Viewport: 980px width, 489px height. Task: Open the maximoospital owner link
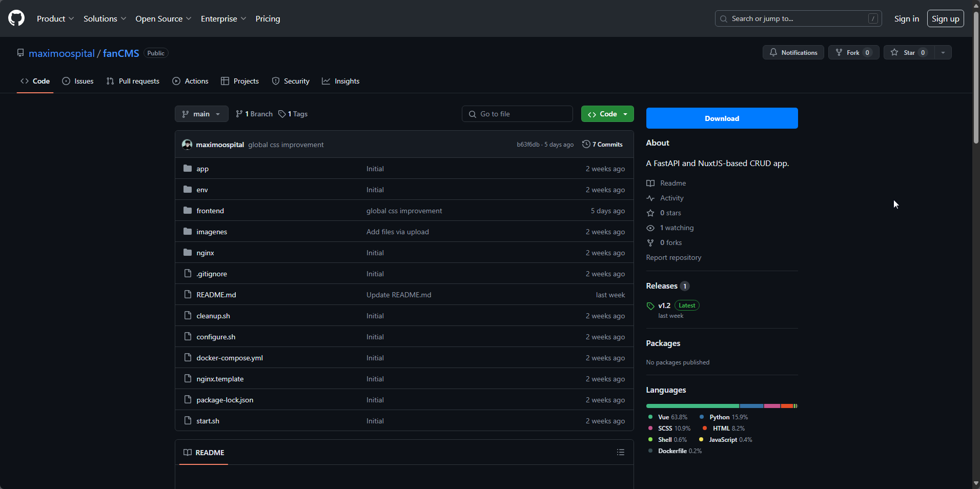(x=62, y=53)
